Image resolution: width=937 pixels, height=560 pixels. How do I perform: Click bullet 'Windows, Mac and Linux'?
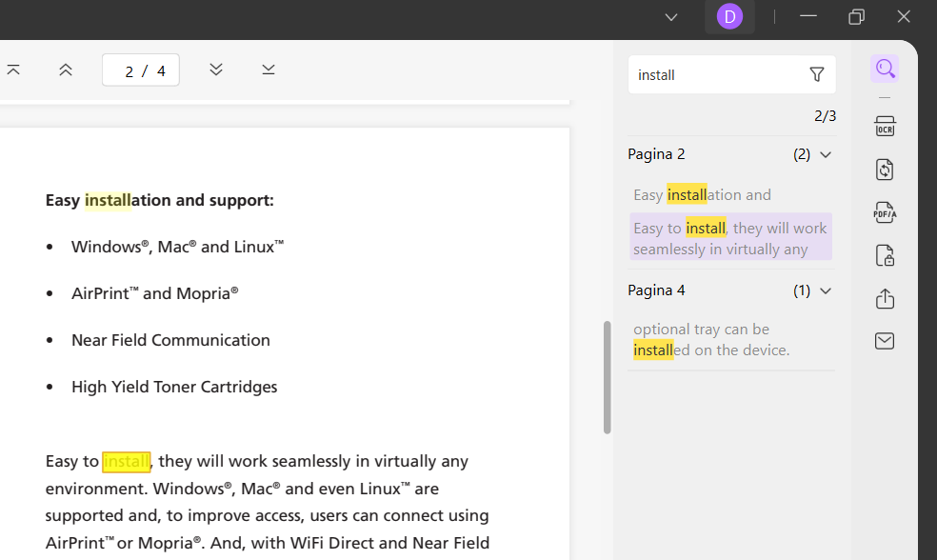[177, 247]
